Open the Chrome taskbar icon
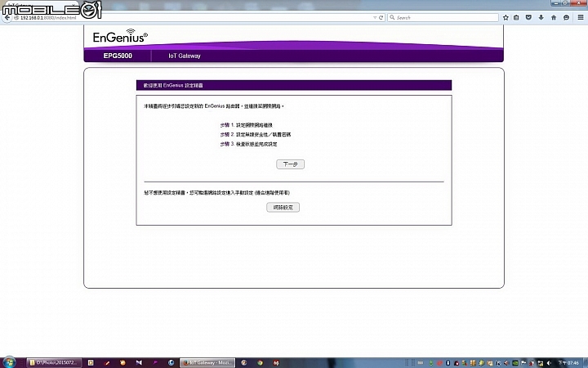 point(260,362)
